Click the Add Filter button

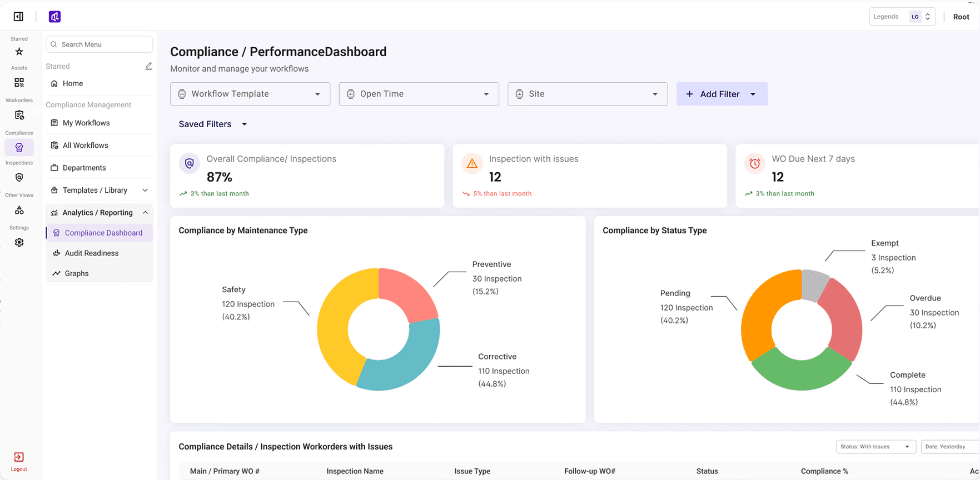722,94
